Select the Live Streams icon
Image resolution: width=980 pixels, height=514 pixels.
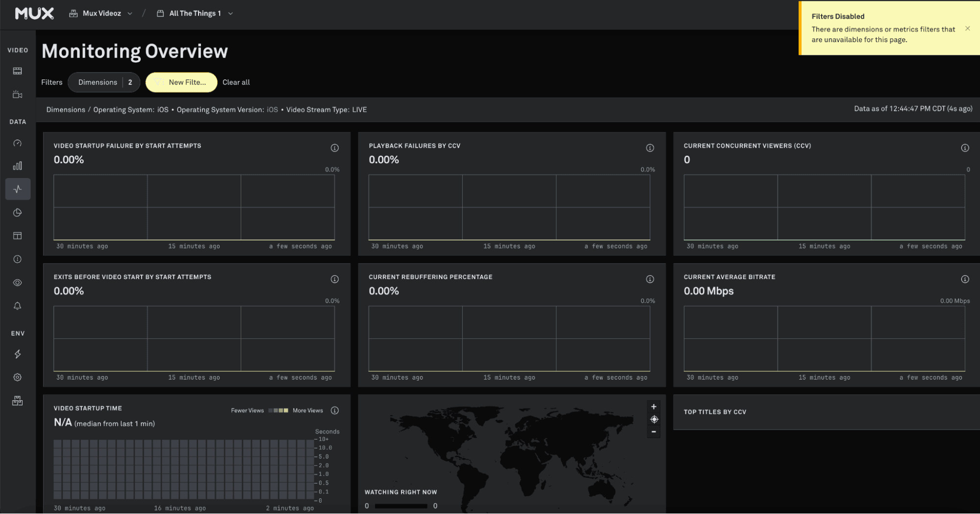point(18,94)
